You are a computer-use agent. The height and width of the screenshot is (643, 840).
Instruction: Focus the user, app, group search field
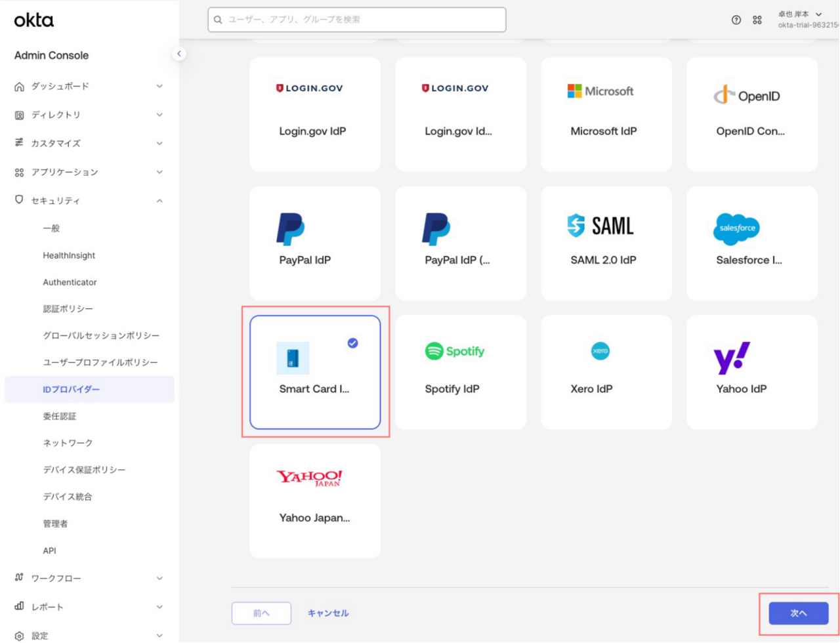click(357, 20)
